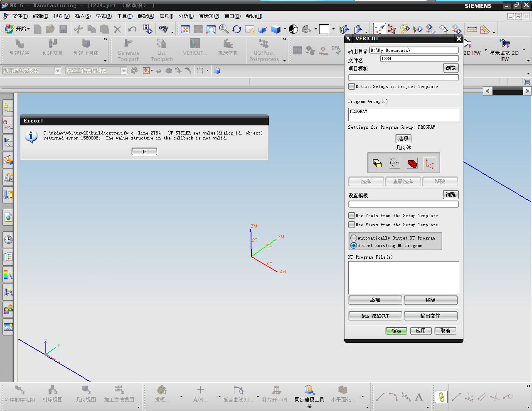Expand the insert toolbar overflow chevron
This screenshot has height=411, width=532.
[106, 39]
